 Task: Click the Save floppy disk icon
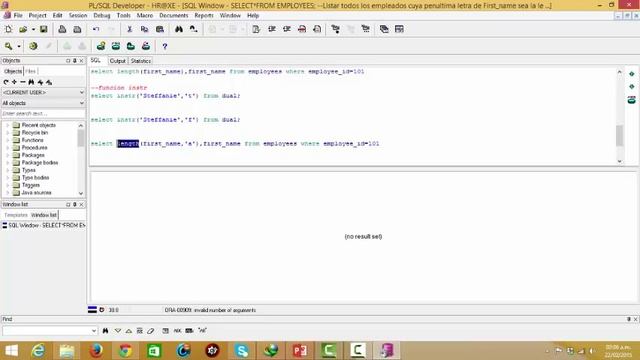pos(44,29)
